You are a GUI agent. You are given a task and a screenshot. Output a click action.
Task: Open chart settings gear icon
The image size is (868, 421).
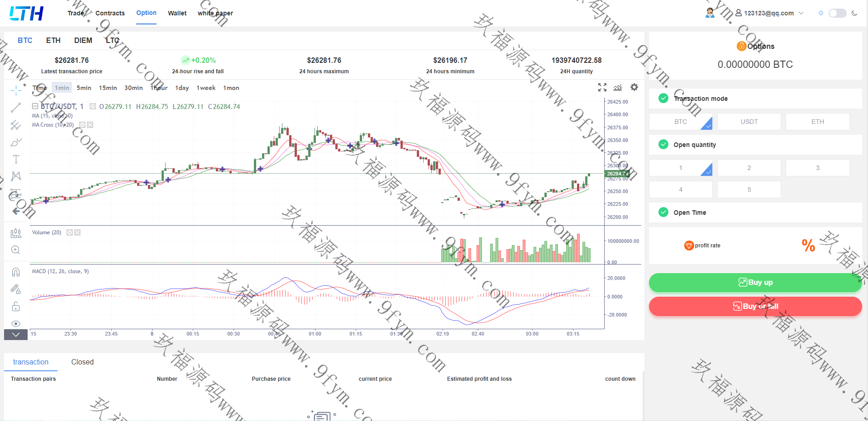634,87
